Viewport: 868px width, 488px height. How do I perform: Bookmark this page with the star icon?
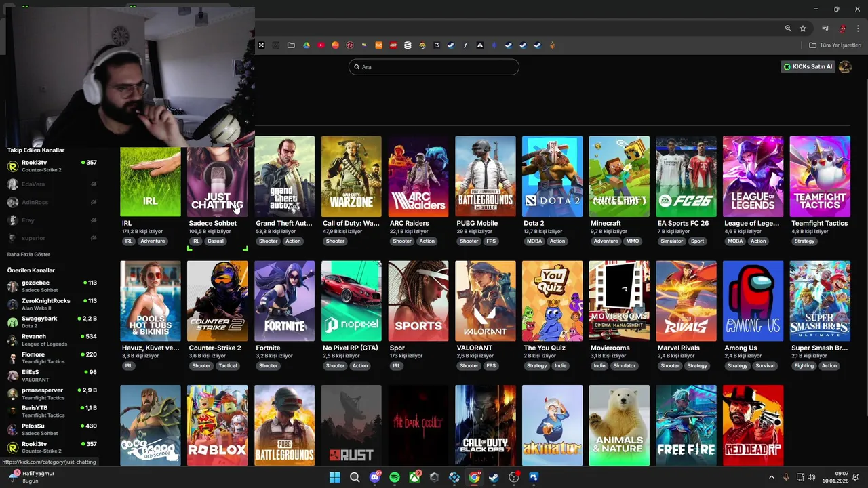pyautogui.click(x=803, y=28)
